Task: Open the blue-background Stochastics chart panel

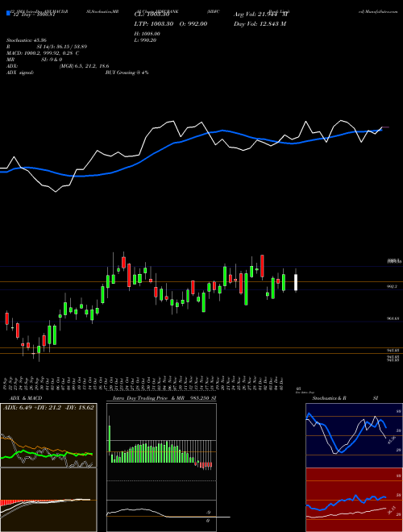Action: click(354, 435)
